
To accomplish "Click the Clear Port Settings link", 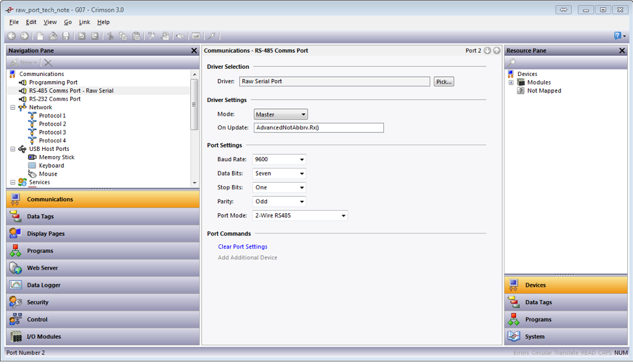I will coord(242,246).
